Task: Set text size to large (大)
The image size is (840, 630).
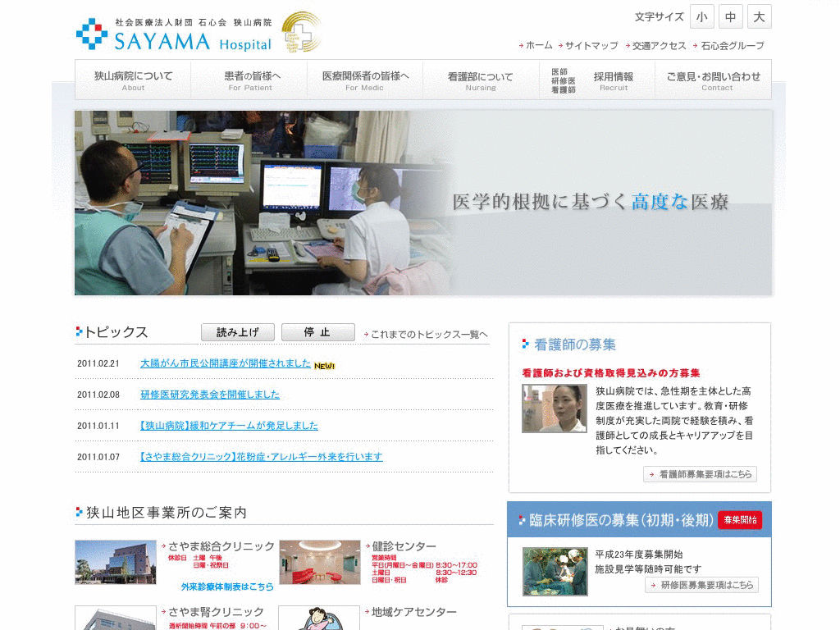Action: pyautogui.click(x=759, y=16)
